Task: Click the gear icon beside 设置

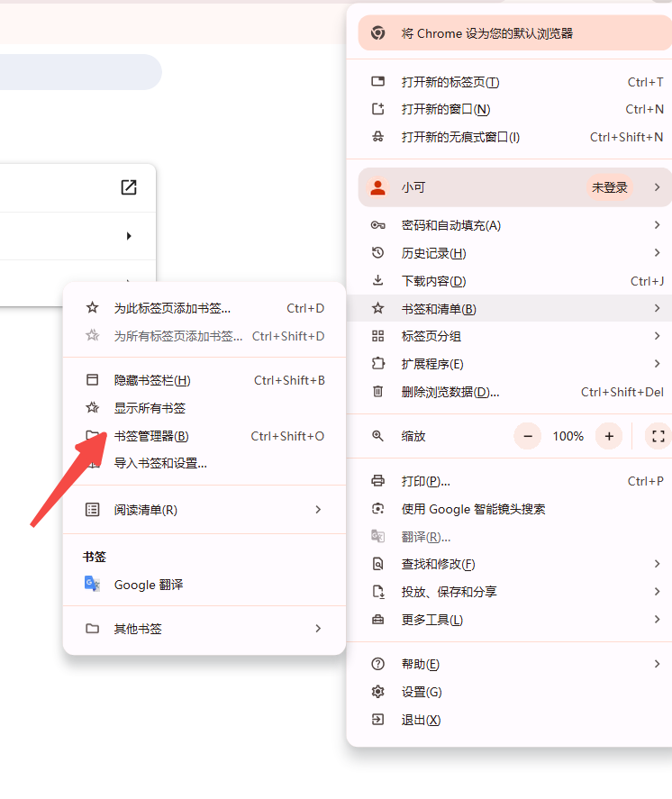Action: pos(377,692)
